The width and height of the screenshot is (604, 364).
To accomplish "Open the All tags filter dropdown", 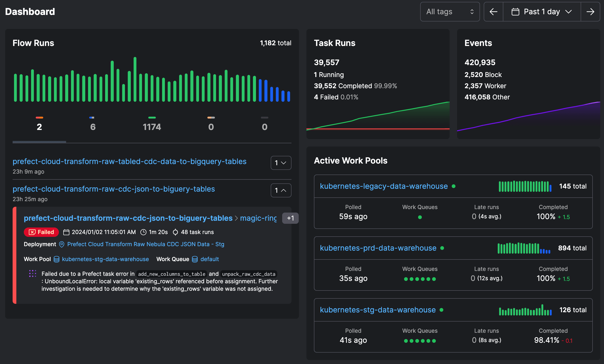I will [x=450, y=11].
